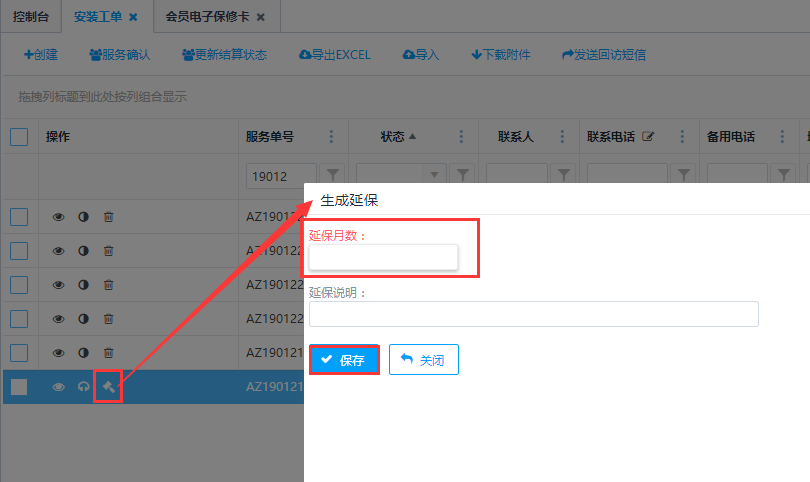Click the hammer icon in the highlighted row
The height and width of the screenshot is (482, 810).
[108, 387]
